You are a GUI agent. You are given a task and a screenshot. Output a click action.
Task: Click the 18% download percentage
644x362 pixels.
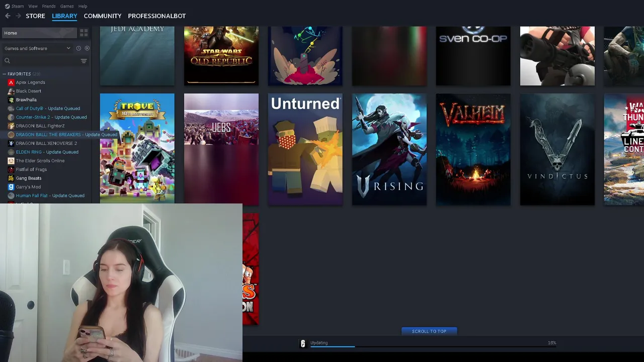[x=552, y=343]
